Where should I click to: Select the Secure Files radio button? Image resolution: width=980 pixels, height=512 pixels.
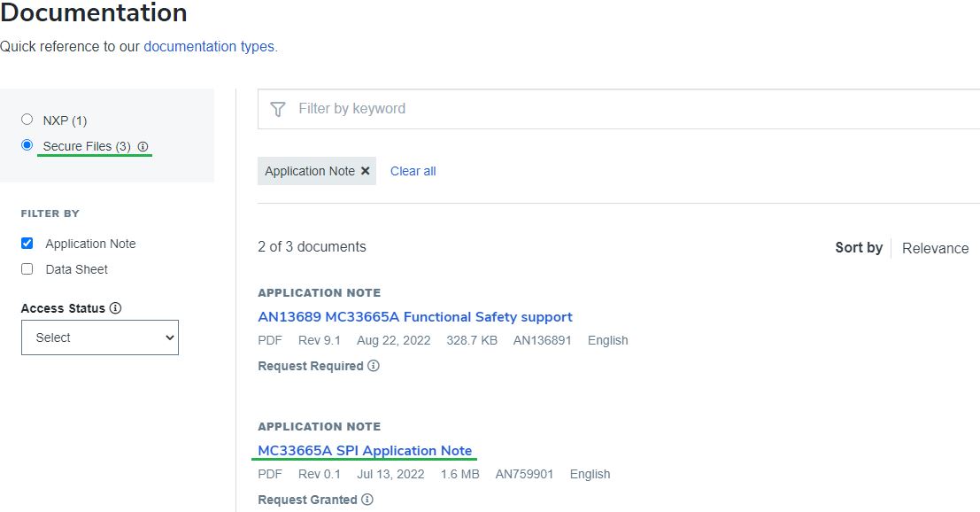(27, 145)
